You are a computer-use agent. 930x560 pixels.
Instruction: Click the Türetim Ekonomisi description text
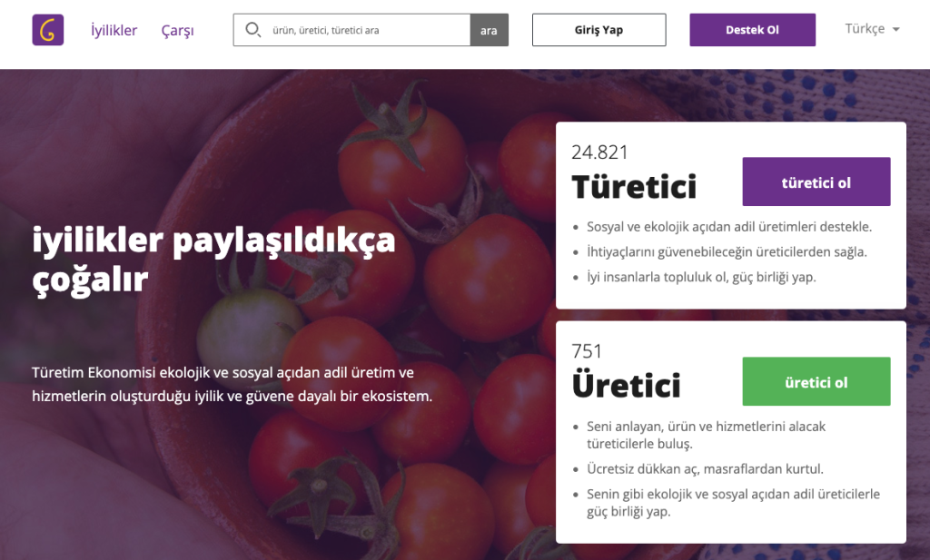click(x=232, y=384)
